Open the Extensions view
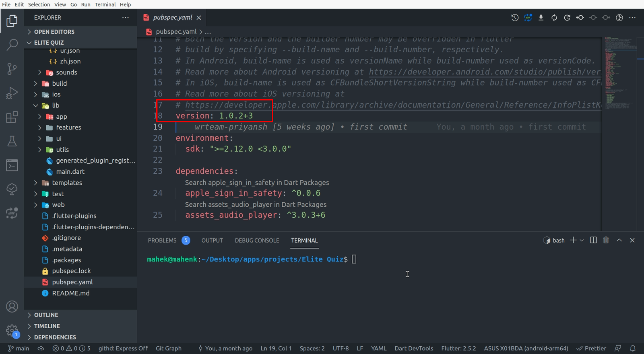Screen dimensions: 644x354 click(x=12, y=117)
